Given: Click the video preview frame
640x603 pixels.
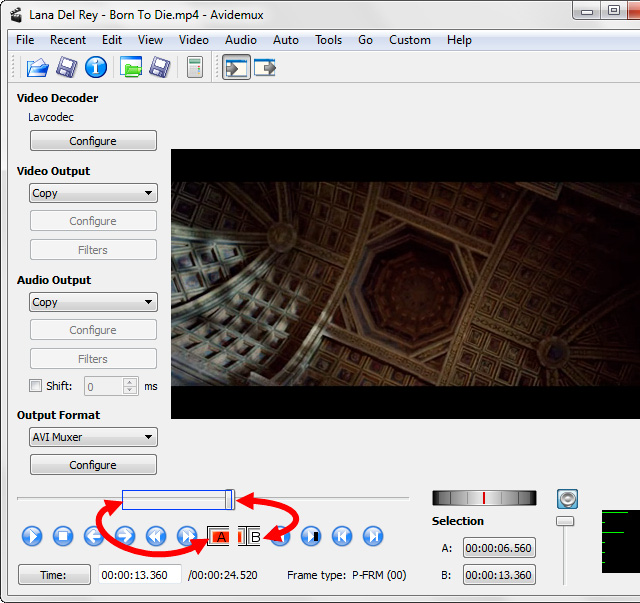Looking at the screenshot, I should (x=405, y=284).
